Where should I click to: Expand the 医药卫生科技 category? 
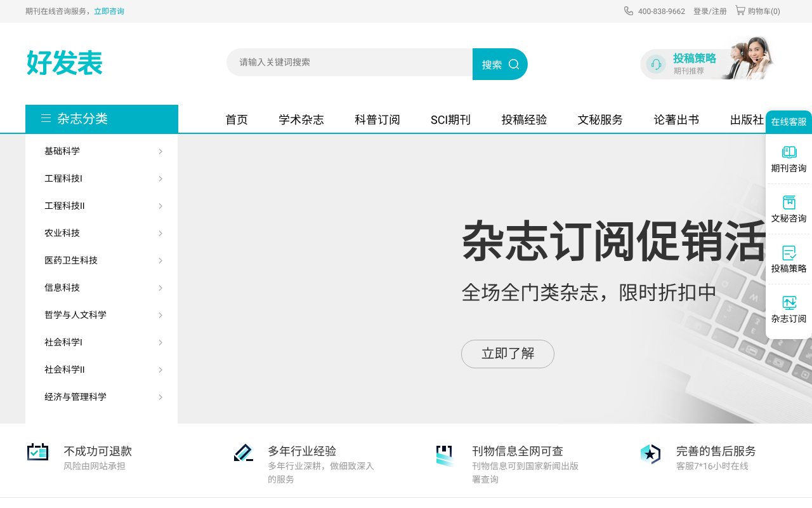pos(70,260)
